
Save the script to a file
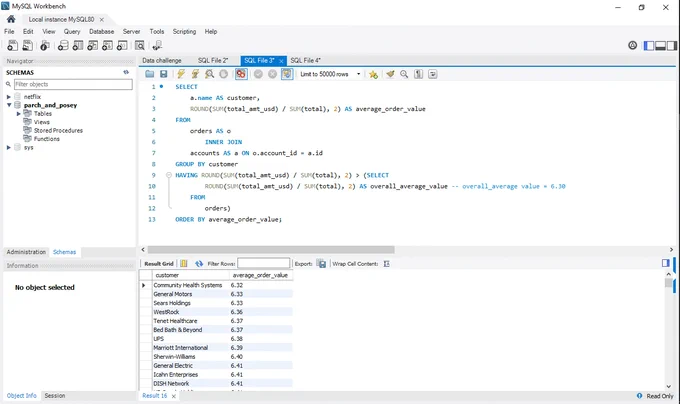[163, 74]
